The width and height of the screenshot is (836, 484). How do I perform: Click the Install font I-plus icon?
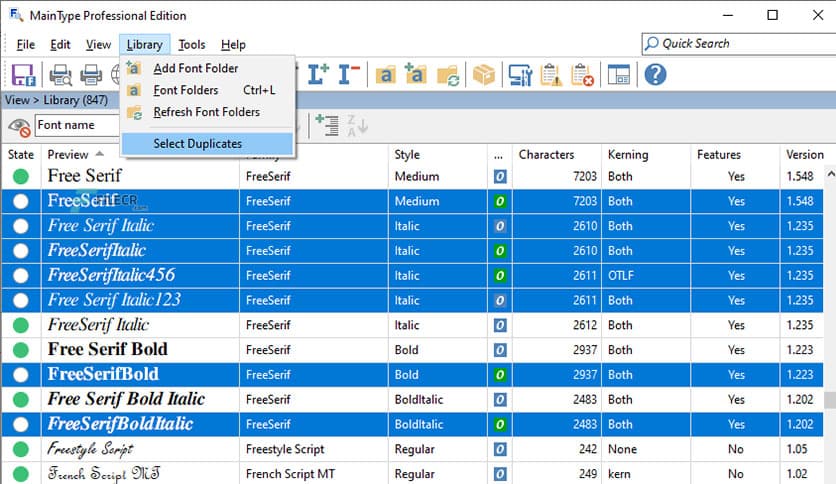(x=318, y=75)
